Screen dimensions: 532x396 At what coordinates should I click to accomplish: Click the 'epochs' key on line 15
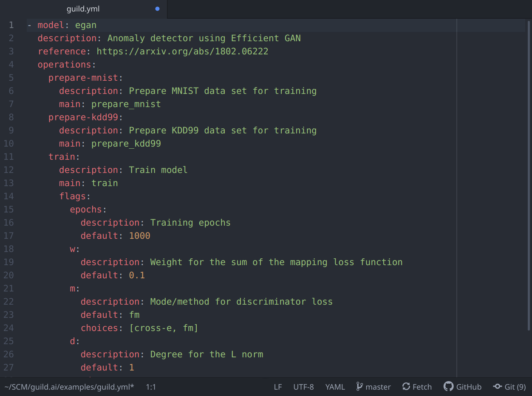pos(86,209)
